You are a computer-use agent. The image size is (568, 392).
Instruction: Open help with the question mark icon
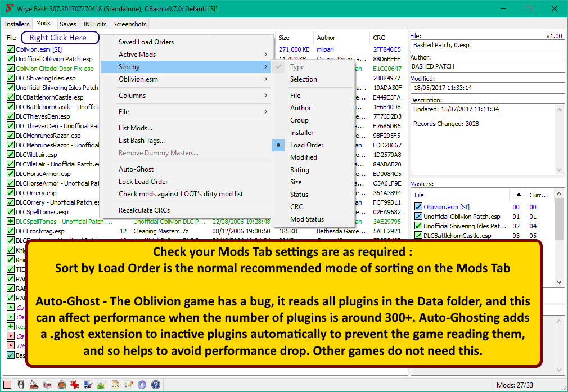coord(156,385)
